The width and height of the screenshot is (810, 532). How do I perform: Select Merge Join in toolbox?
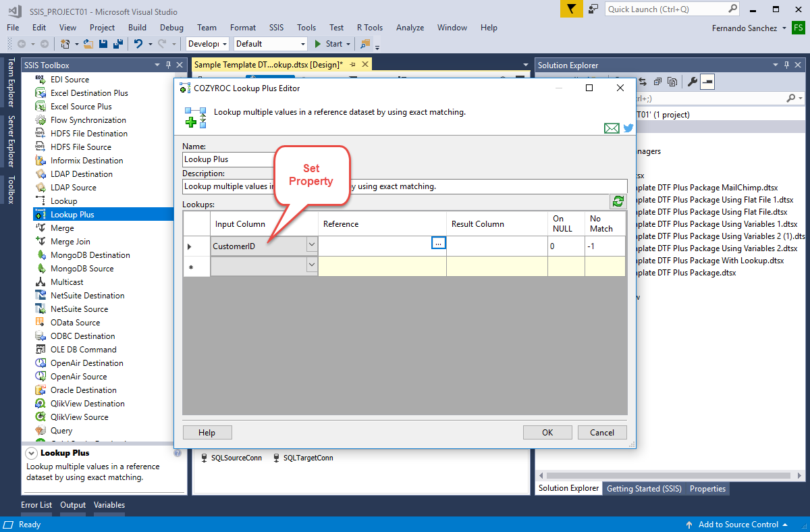pos(70,242)
